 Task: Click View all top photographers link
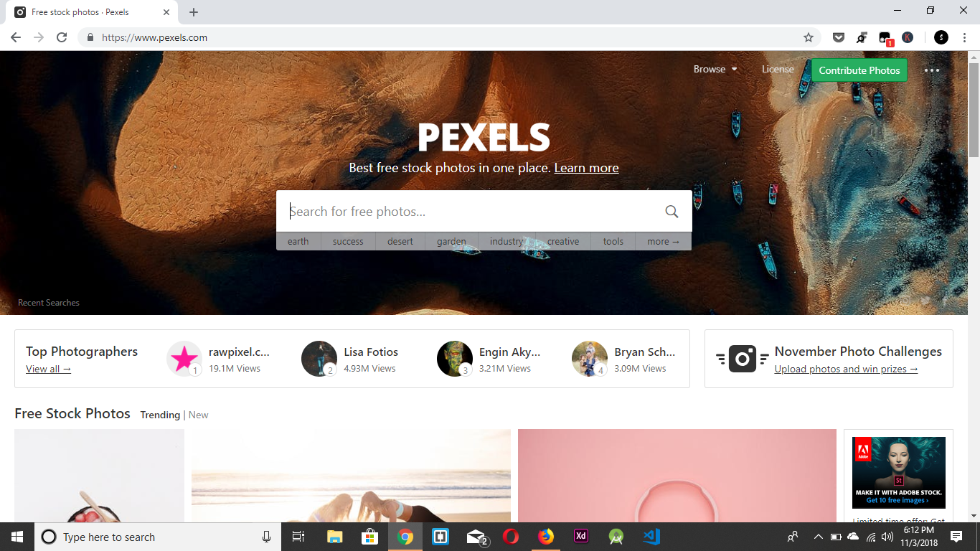(48, 369)
